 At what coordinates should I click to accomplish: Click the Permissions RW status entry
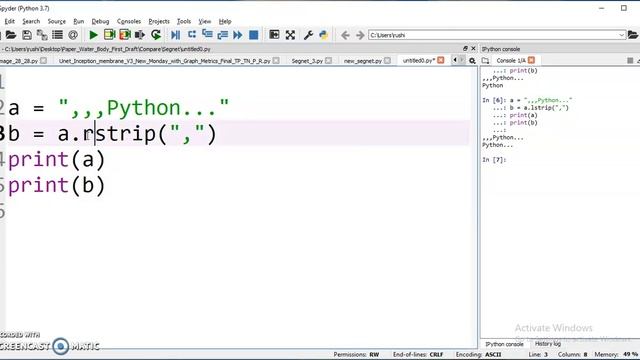pos(356,354)
